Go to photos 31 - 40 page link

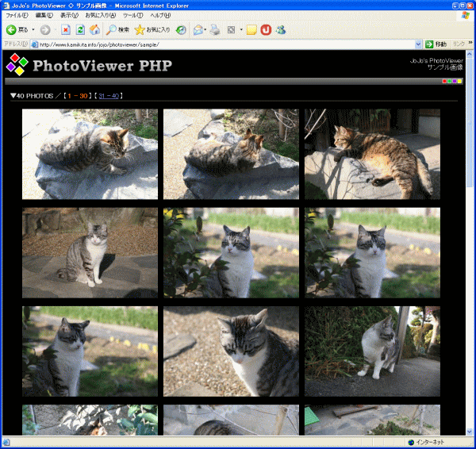tap(109, 96)
